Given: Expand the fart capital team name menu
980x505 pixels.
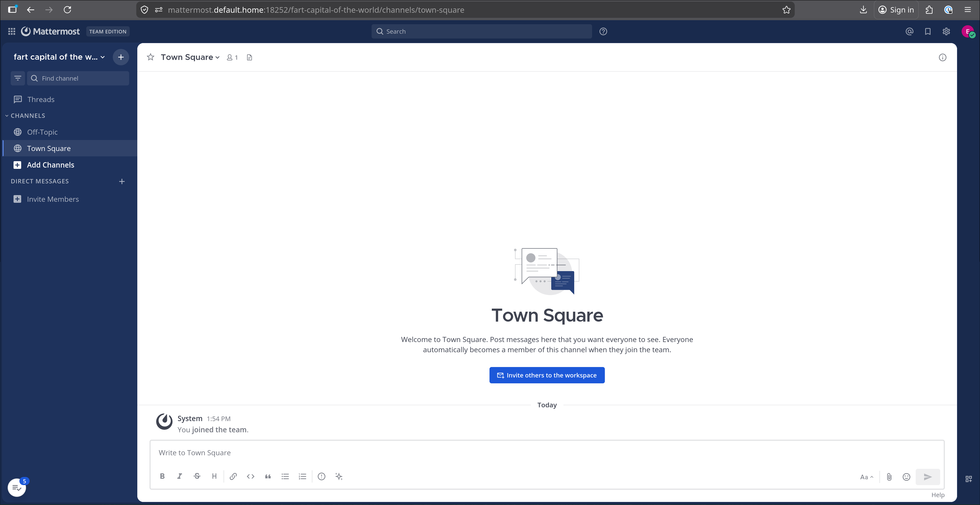Looking at the screenshot, I should [x=59, y=57].
